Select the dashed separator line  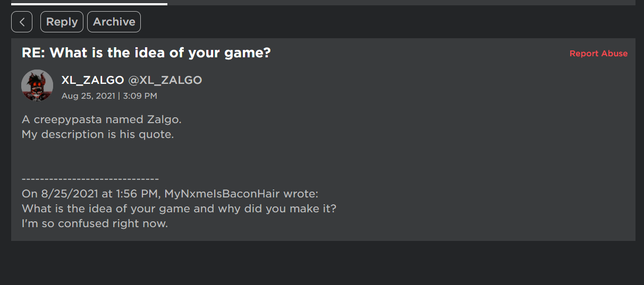point(90,179)
